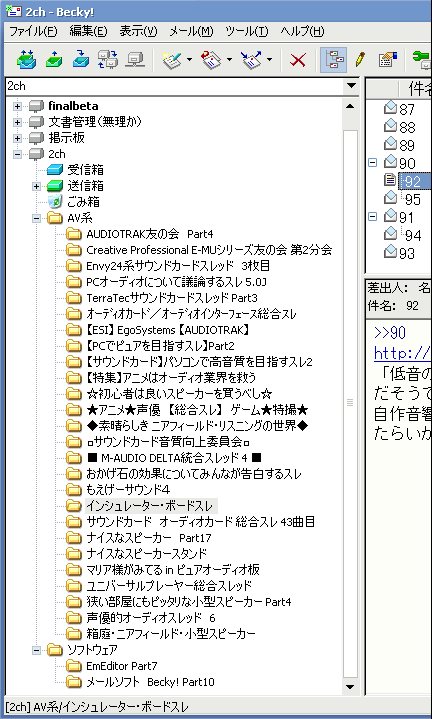
Task: Click the properties sheet toolbar icon
Action: coord(388,60)
